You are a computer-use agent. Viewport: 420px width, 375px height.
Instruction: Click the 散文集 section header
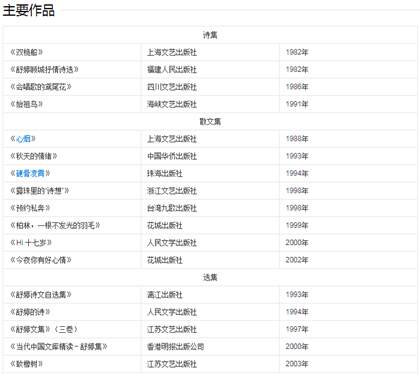210,121
